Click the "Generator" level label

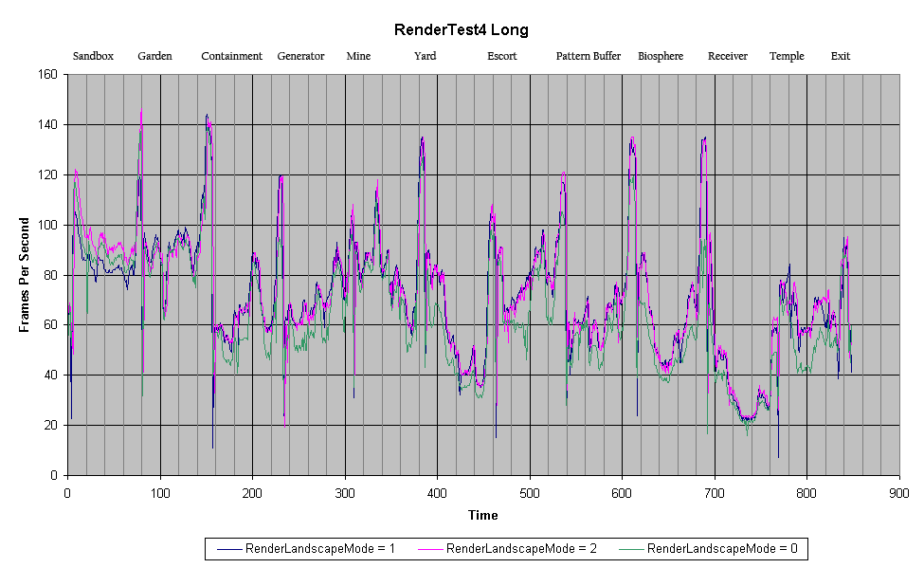pyautogui.click(x=300, y=56)
